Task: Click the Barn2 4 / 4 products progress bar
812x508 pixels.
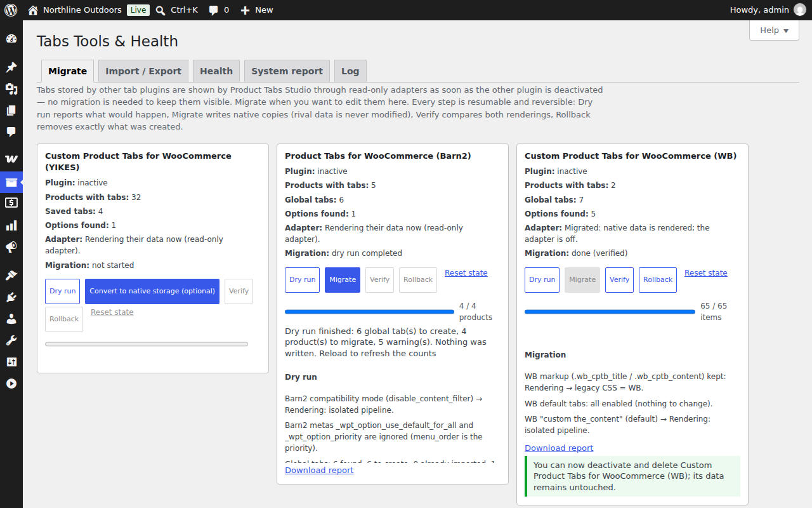Action: [369, 312]
